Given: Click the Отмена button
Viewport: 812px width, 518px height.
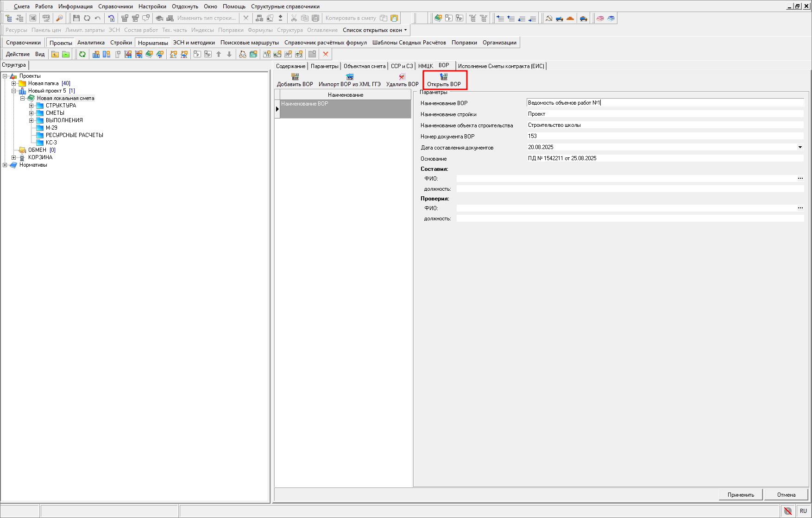Looking at the screenshot, I should [x=786, y=495].
